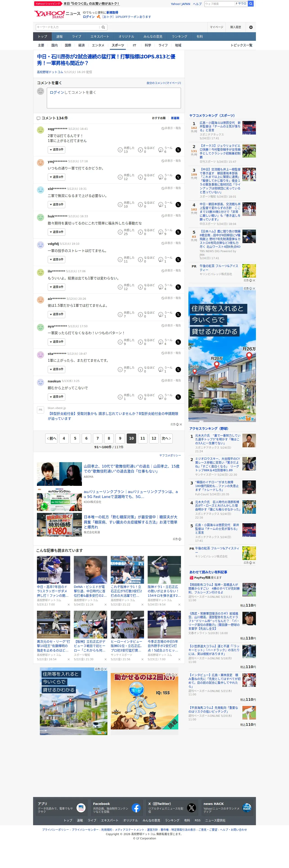
Task: Open 購入履歴 in the header
Action: point(235,27)
